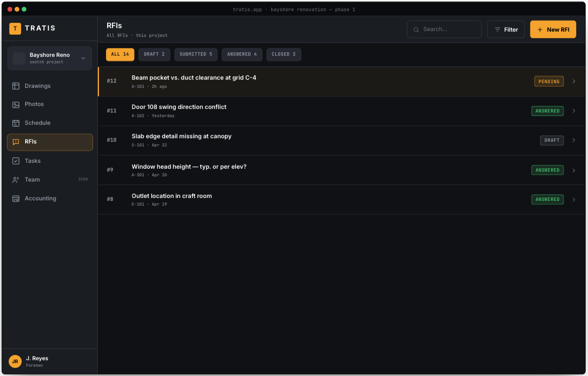This screenshot has width=588, height=376.
Task: Open RFI #8 using its chevron
Action: (574, 200)
